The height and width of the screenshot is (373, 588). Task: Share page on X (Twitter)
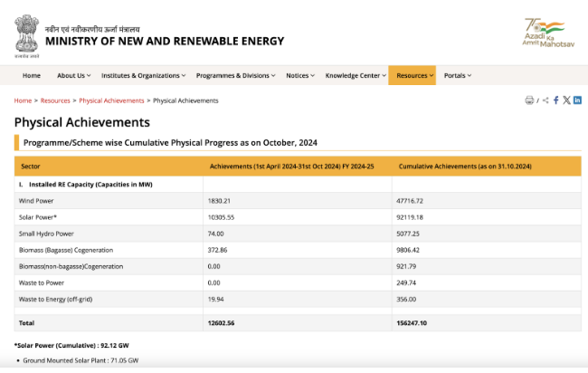click(566, 100)
